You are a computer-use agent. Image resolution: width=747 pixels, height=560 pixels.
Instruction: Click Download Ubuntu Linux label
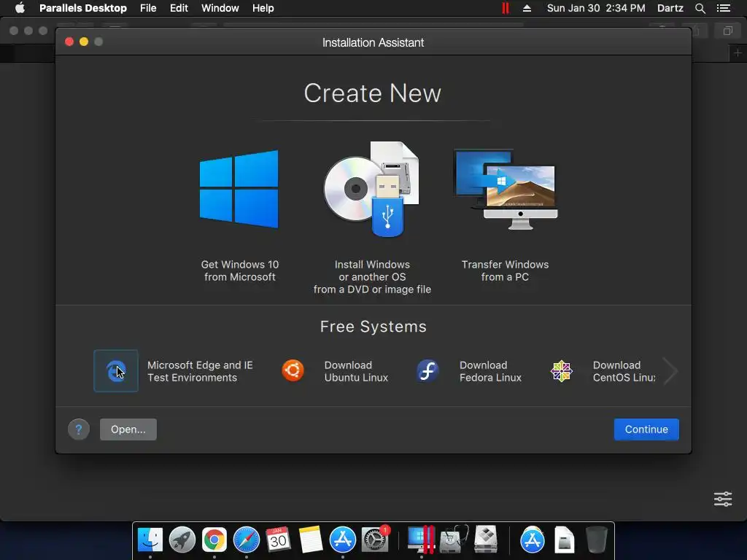[x=356, y=371]
